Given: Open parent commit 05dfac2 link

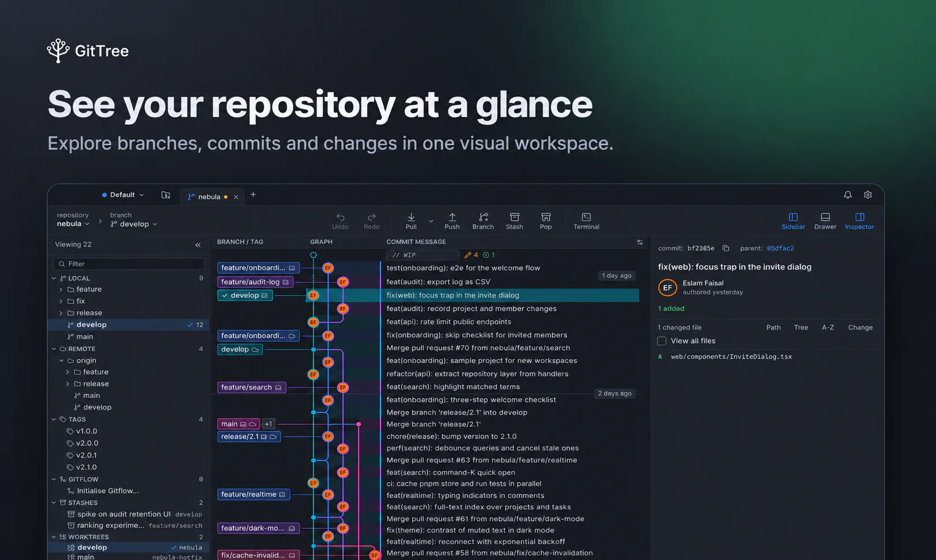Looking at the screenshot, I should [x=780, y=248].
